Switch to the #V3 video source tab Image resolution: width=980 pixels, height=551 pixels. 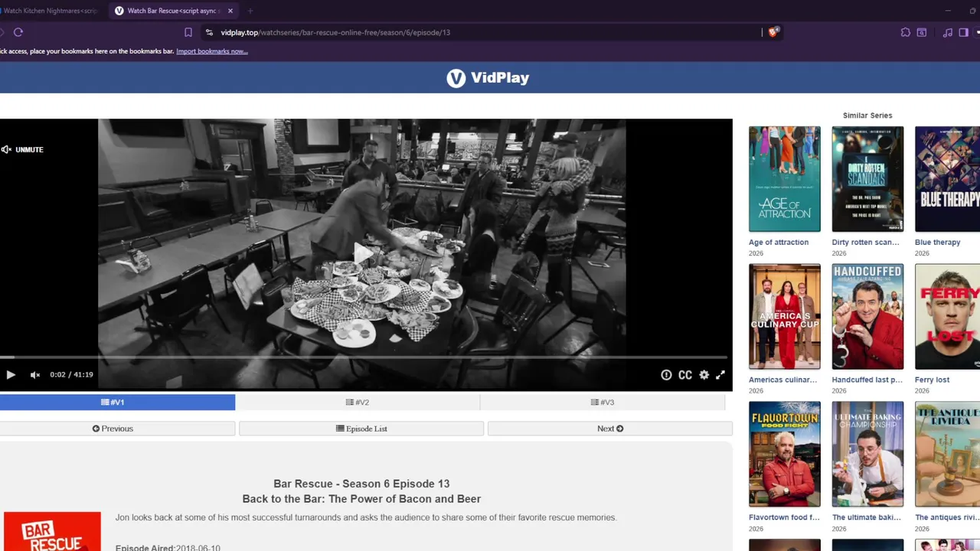pos(603,403)
